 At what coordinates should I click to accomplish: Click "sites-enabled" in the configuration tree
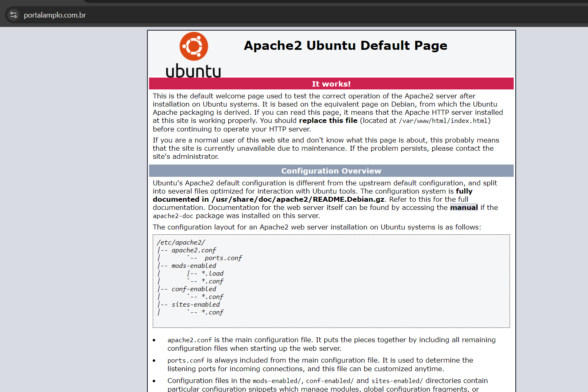196,305
